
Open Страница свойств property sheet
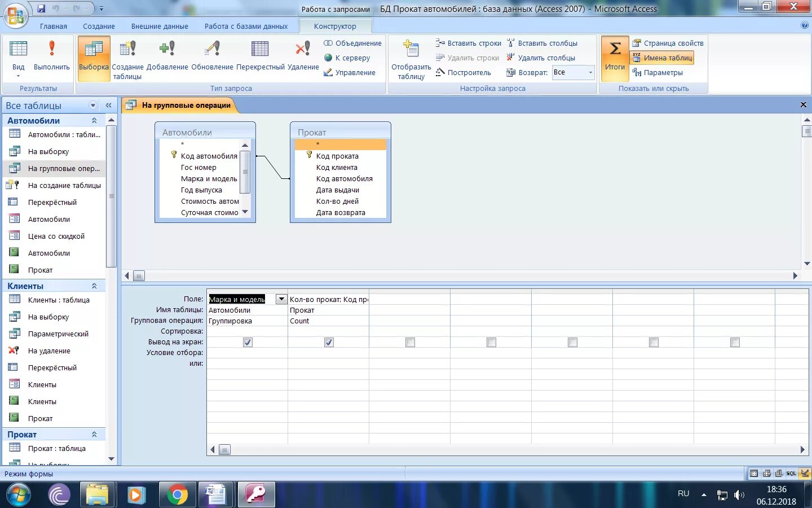click(x=668, y=43)
